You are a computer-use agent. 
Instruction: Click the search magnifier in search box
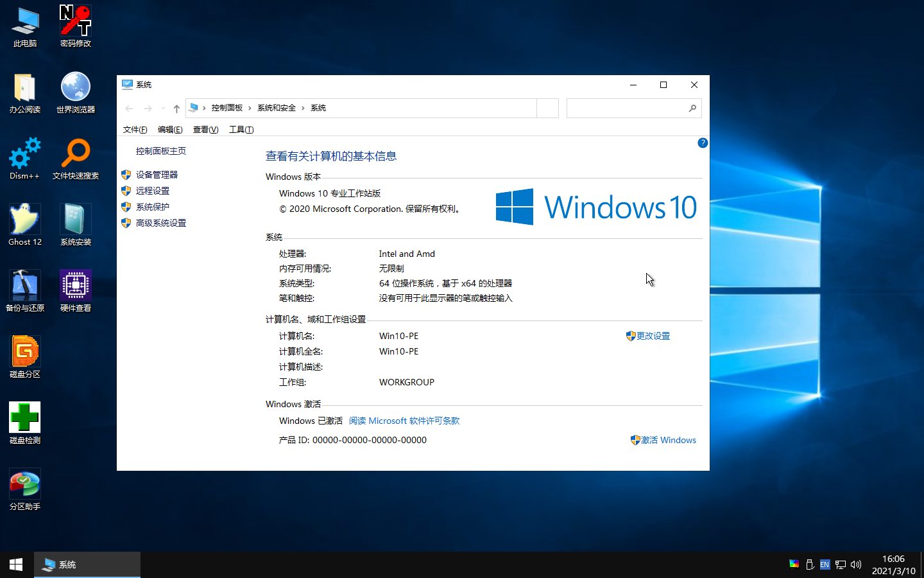[692, 109]
